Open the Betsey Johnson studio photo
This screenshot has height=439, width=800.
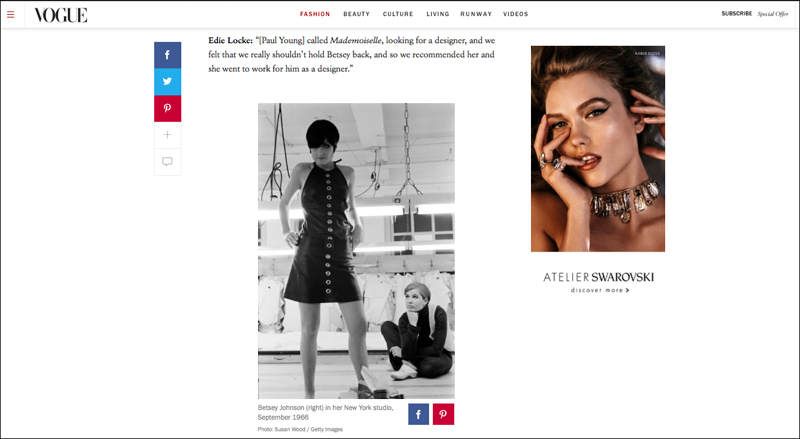tap(356, 251)
